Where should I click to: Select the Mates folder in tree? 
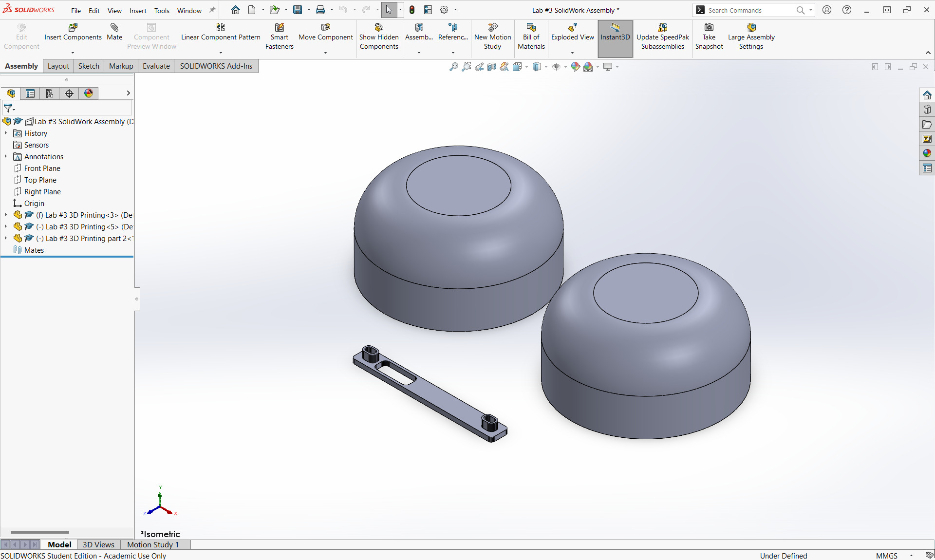coord(34,250)
